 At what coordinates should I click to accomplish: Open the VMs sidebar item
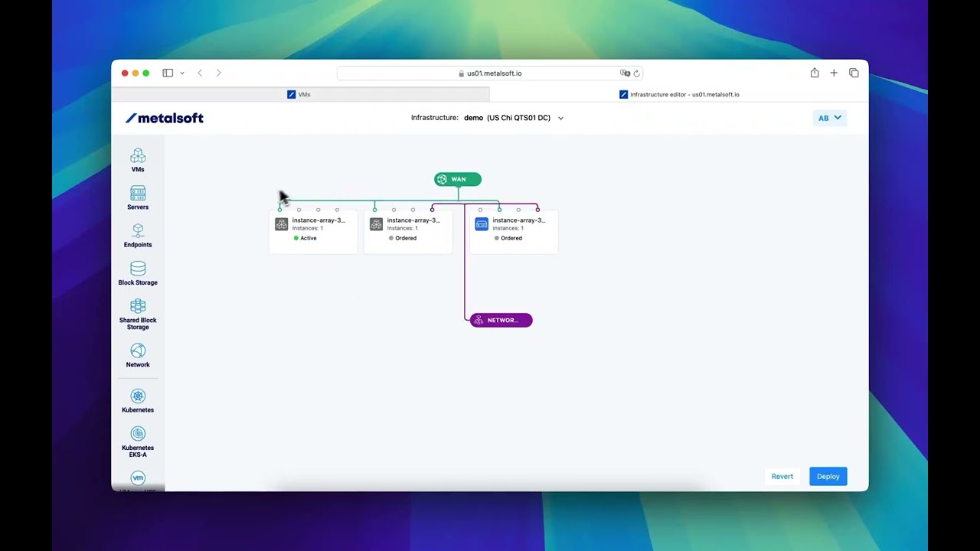tap(138, 160)
